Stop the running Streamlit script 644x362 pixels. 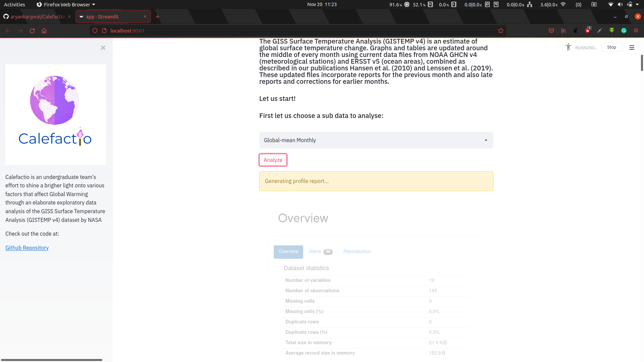[x=611, y=47]
